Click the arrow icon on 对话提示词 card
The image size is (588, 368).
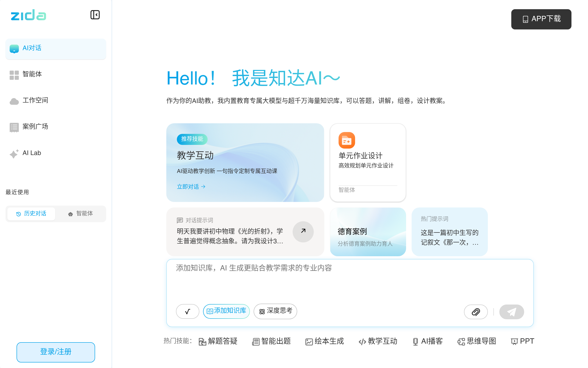pos(303,231)
